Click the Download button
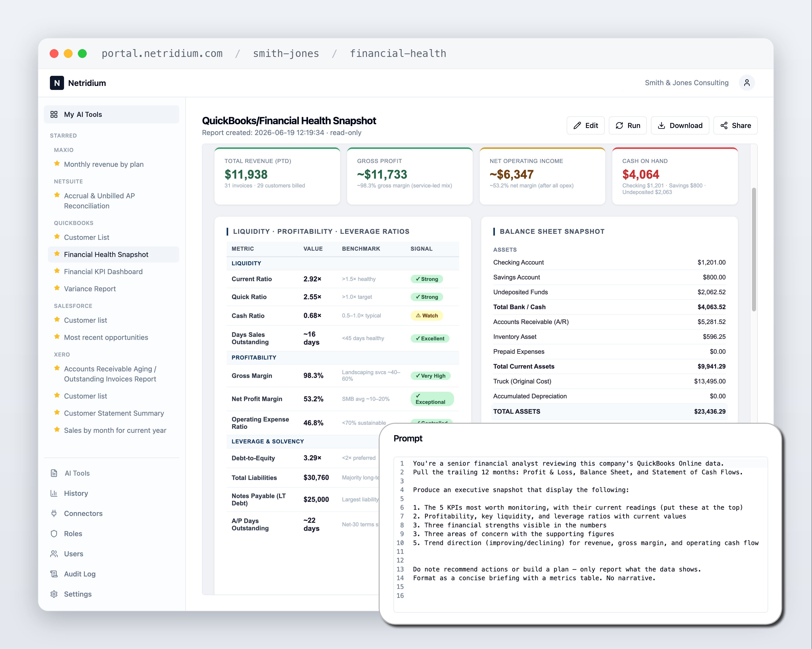This screenshot has width=812, height=649. (x=680, y=125)
